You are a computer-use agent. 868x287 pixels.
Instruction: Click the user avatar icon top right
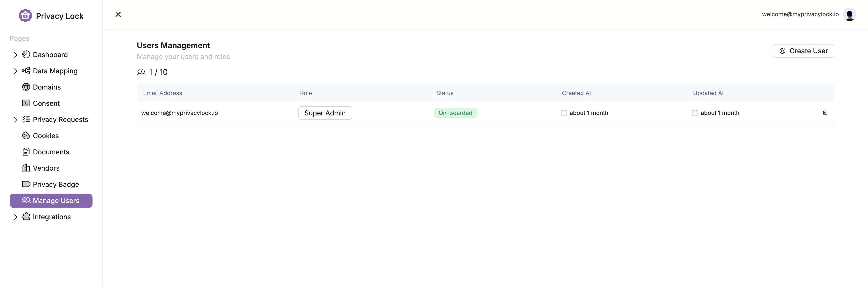[850, 14]
